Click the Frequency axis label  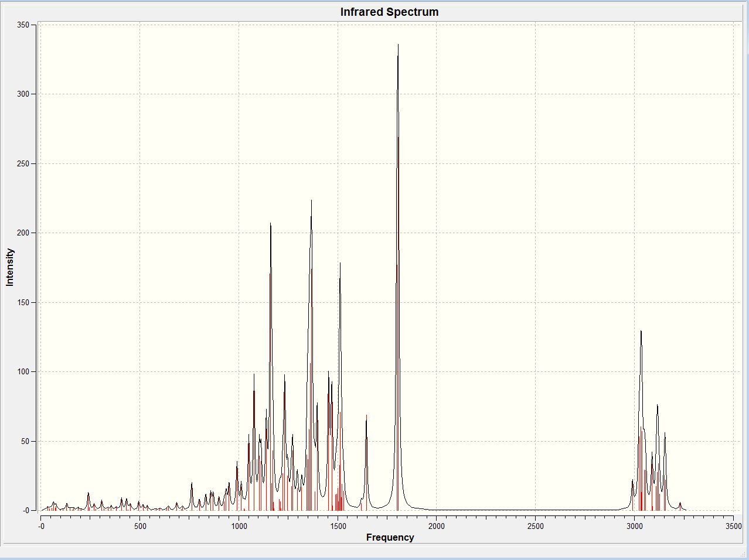pos(390,537)
